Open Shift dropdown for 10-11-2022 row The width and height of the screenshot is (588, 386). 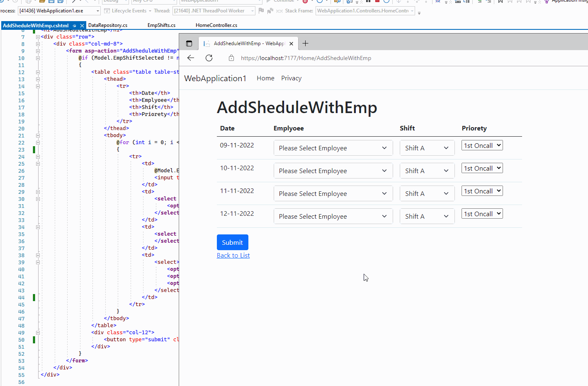(x=427, y=171)
